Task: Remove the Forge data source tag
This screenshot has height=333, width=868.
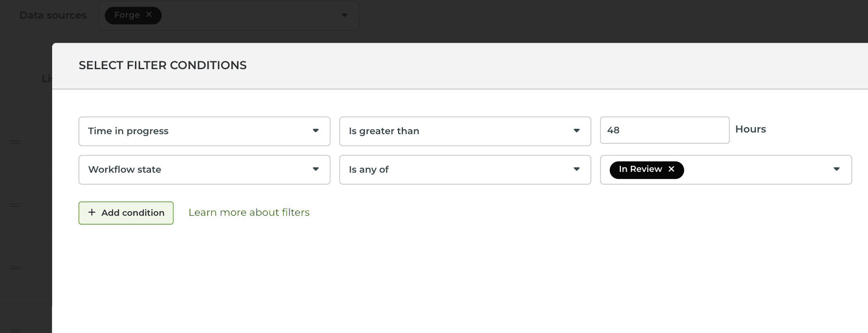Action: point(149,15)
